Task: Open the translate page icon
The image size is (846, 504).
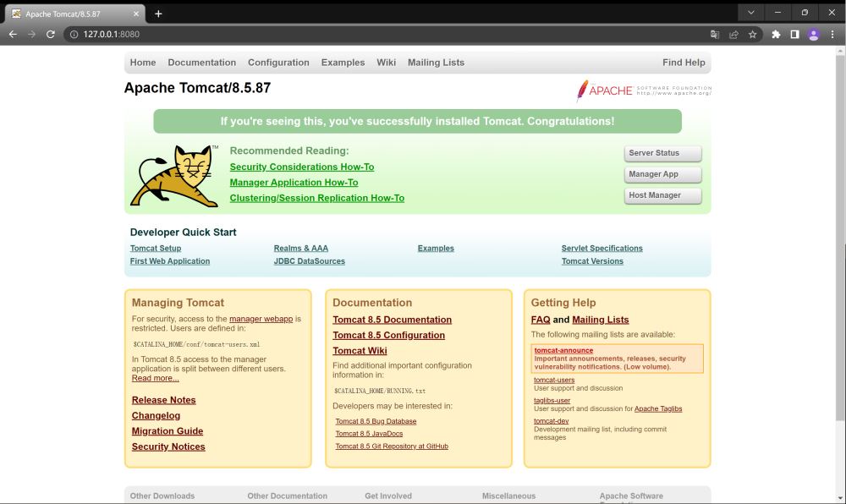Action: pos(715,34)
